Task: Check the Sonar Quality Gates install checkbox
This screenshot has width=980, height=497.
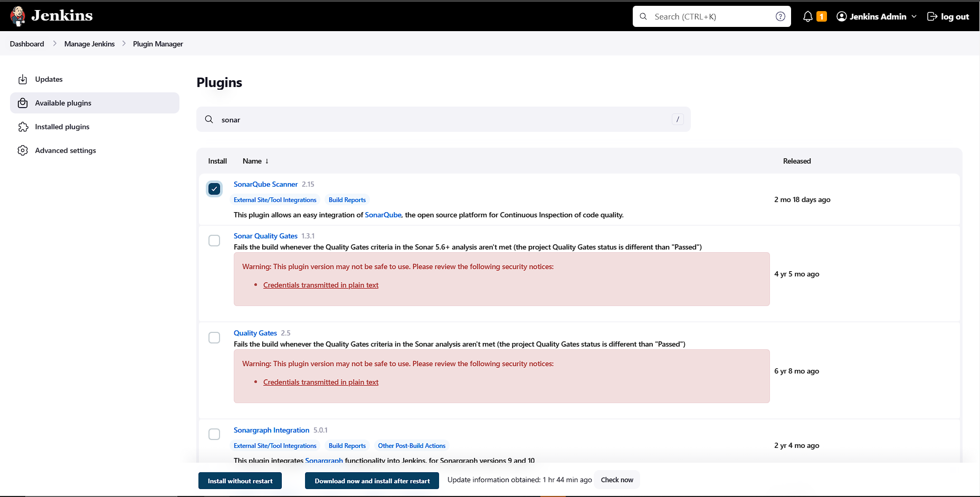Action: pos(214,241)
